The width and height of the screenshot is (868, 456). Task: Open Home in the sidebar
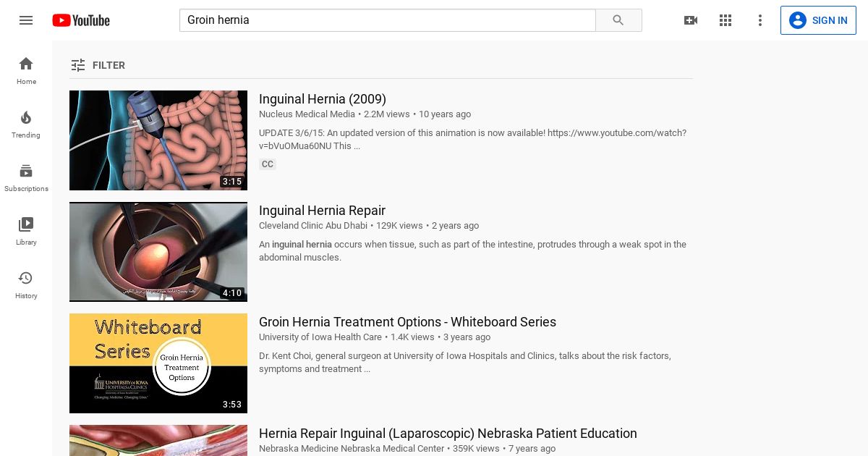click(26, 71)
